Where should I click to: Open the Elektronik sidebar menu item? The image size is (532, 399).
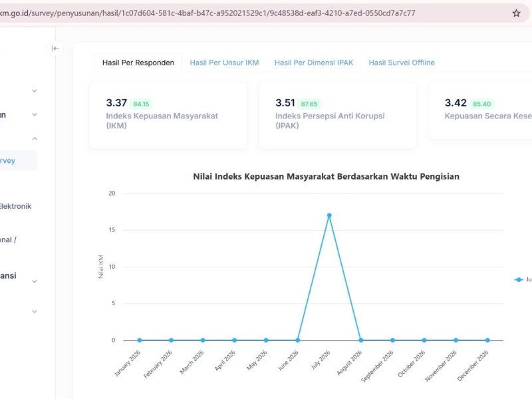[x=15, y=206]
